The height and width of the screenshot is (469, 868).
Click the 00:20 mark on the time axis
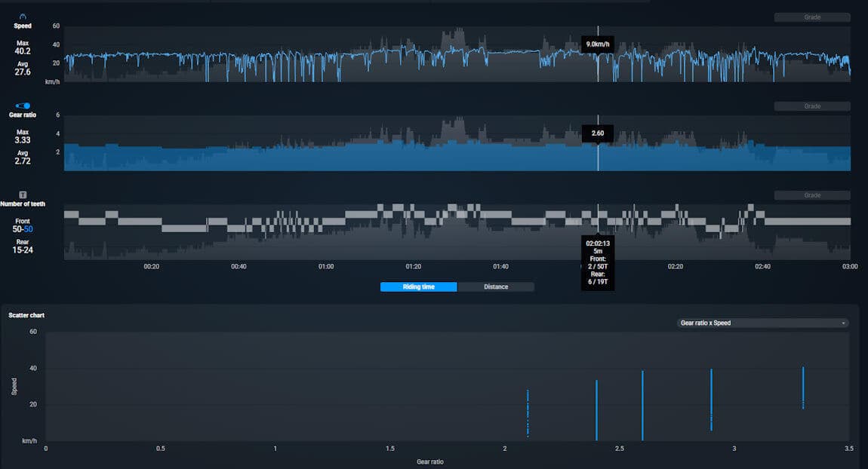click(151, 267)
